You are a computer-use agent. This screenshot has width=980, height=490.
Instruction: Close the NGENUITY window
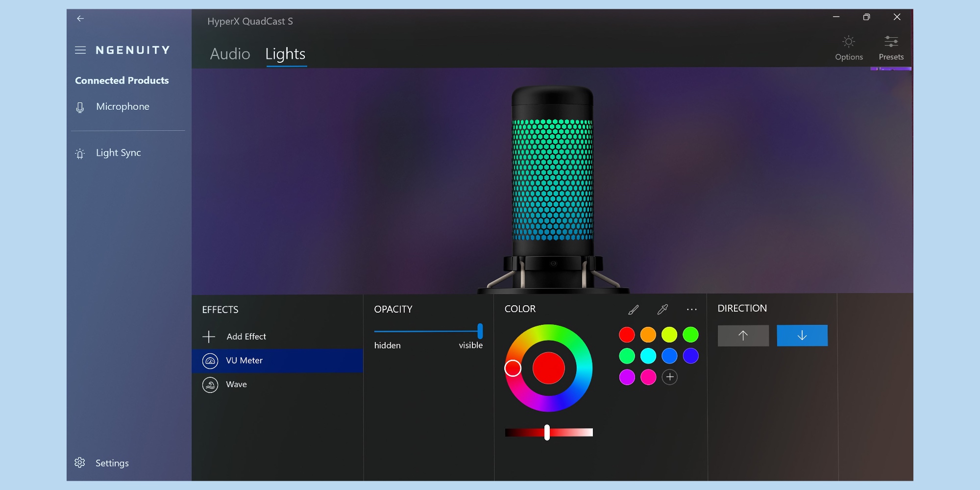(897, 17)
